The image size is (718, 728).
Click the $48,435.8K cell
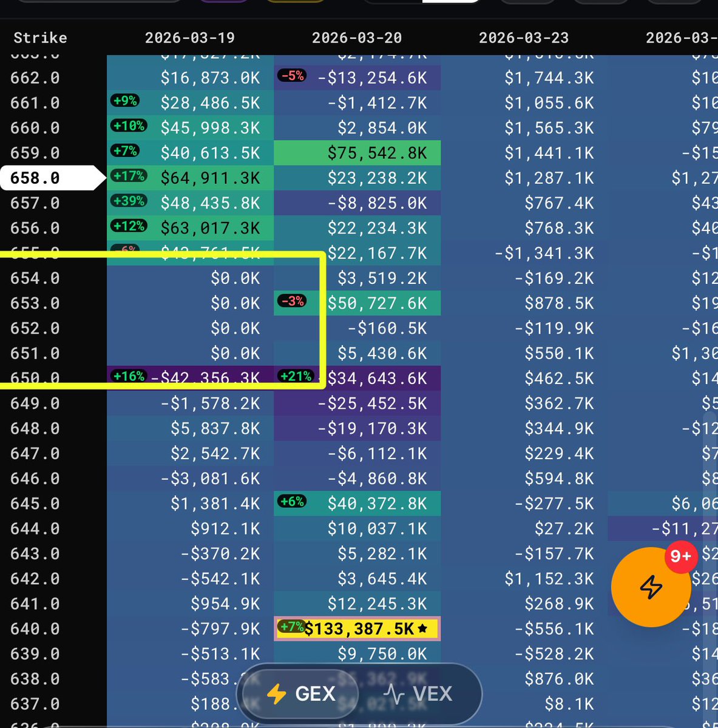click(x=191, y=203)
